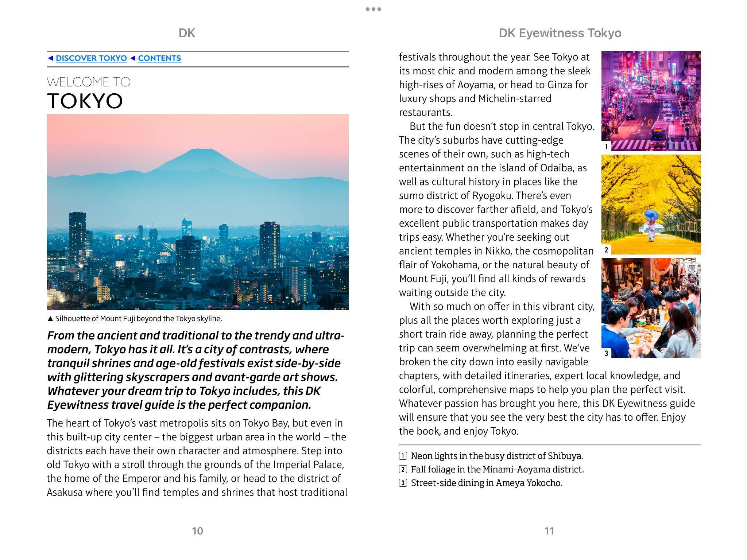Viewport: 747px width, 560px height.
Task: Tap the yellow fall foliage photo
Action: [651, 204]
